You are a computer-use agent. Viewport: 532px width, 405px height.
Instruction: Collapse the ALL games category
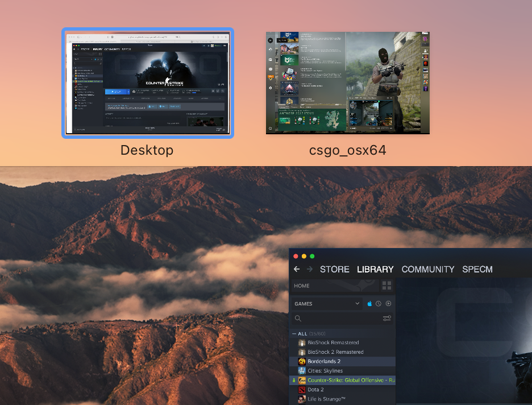[x=294, y=334]
